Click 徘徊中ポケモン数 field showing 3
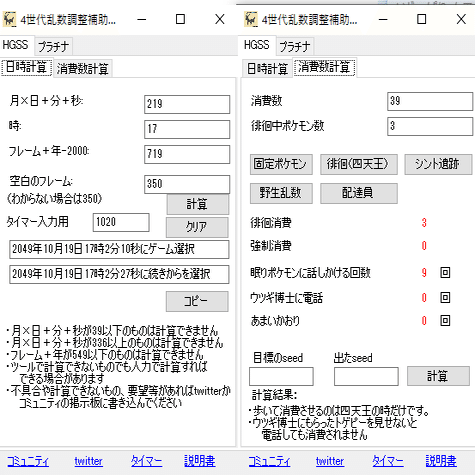Image resolution: width=475 pixels, height=475 pixels. [x=430, y=126]
